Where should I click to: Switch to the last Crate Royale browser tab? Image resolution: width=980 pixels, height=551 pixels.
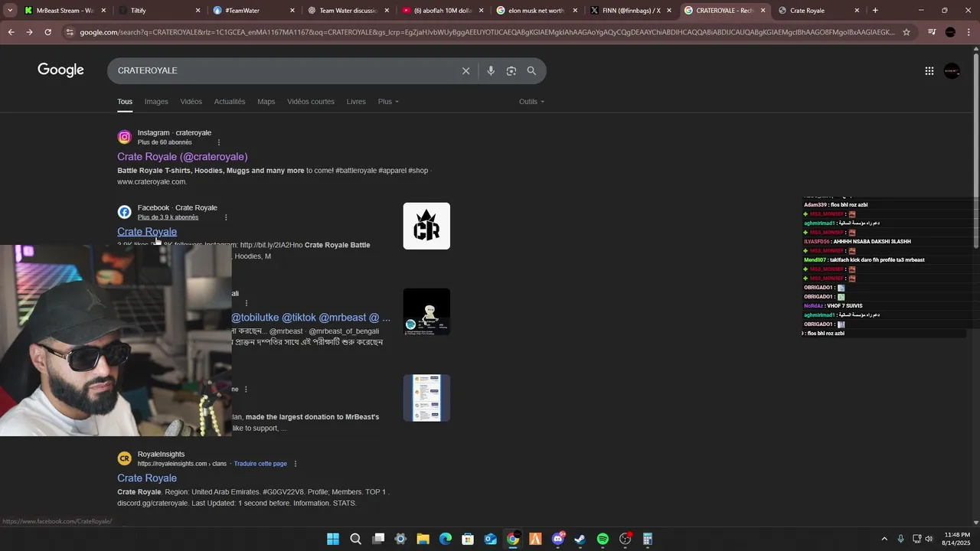(818, 11)
